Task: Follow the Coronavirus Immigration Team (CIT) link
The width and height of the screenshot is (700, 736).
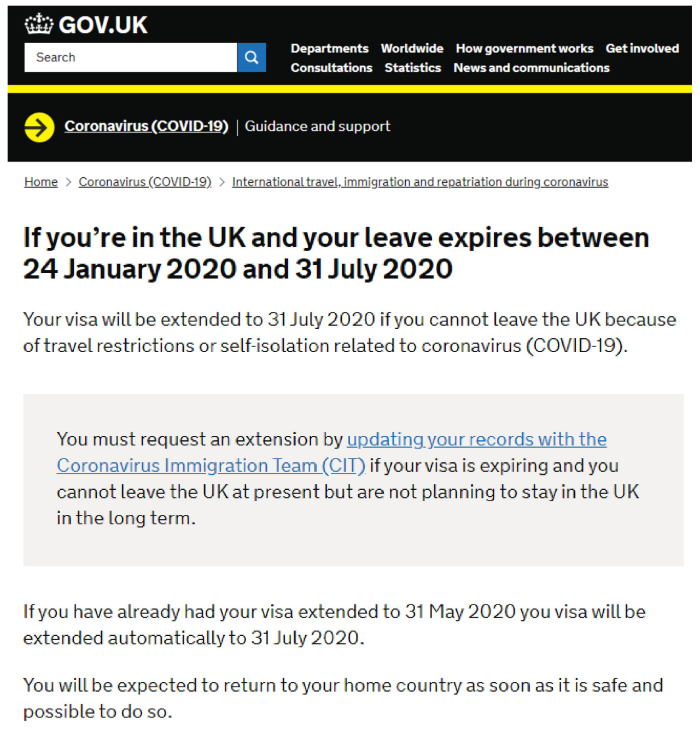Action: pyautogui.click(x=211, y=466)
